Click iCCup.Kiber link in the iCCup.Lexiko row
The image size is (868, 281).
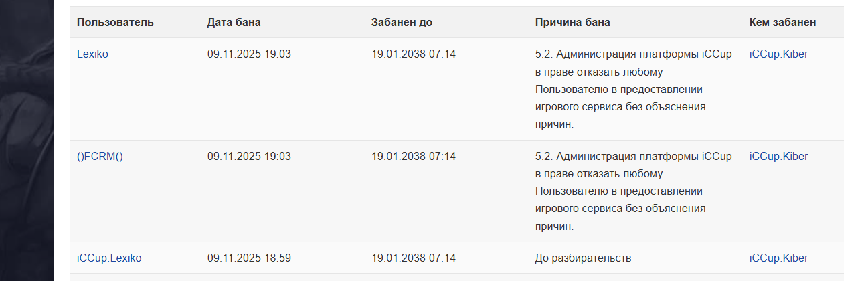(x=778, y=258)
